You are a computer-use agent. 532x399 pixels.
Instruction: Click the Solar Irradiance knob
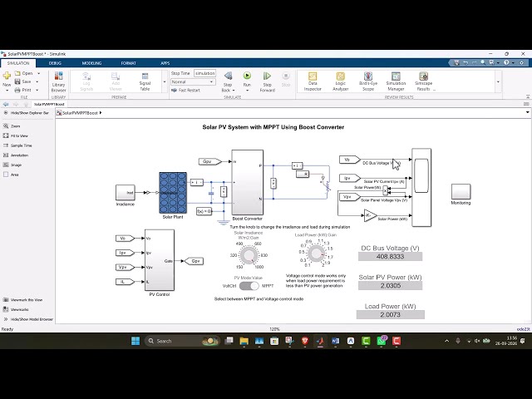point(249,255)
